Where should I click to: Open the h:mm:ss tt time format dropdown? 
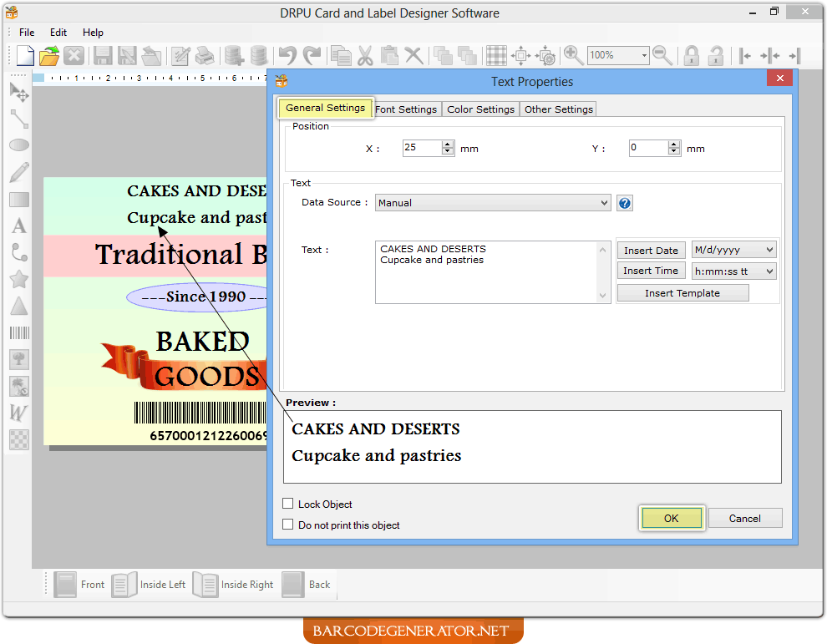(x=733, y=271)
